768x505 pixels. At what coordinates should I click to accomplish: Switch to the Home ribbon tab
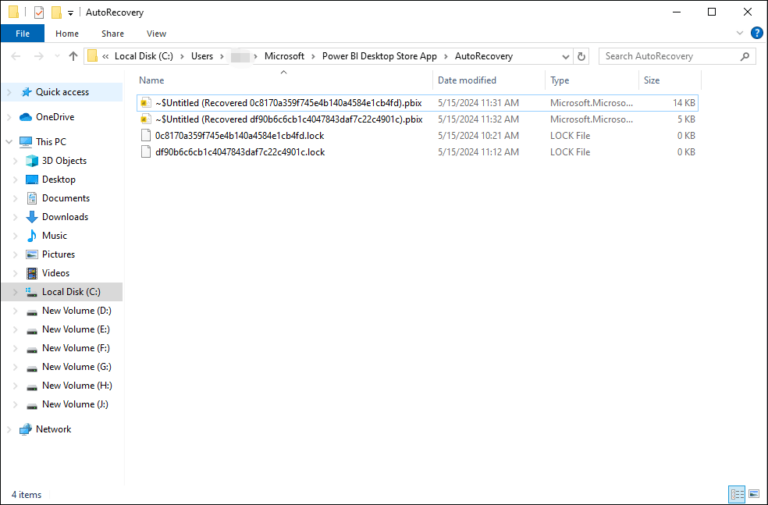pos(67,33)
